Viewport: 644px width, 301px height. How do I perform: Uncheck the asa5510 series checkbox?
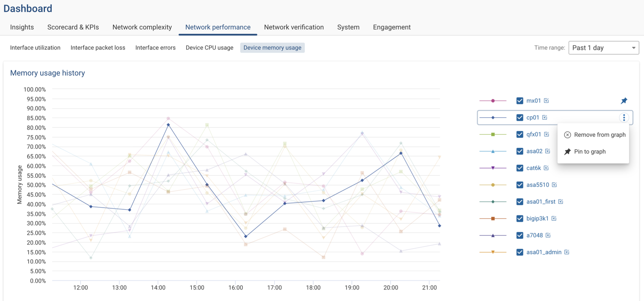click(x=520, y=185)
